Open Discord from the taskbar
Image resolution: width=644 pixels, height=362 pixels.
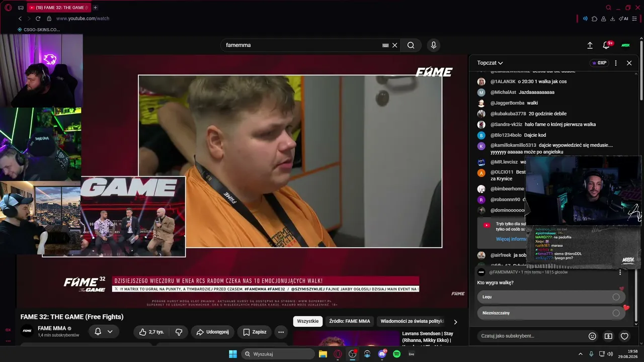pos(382,354)
